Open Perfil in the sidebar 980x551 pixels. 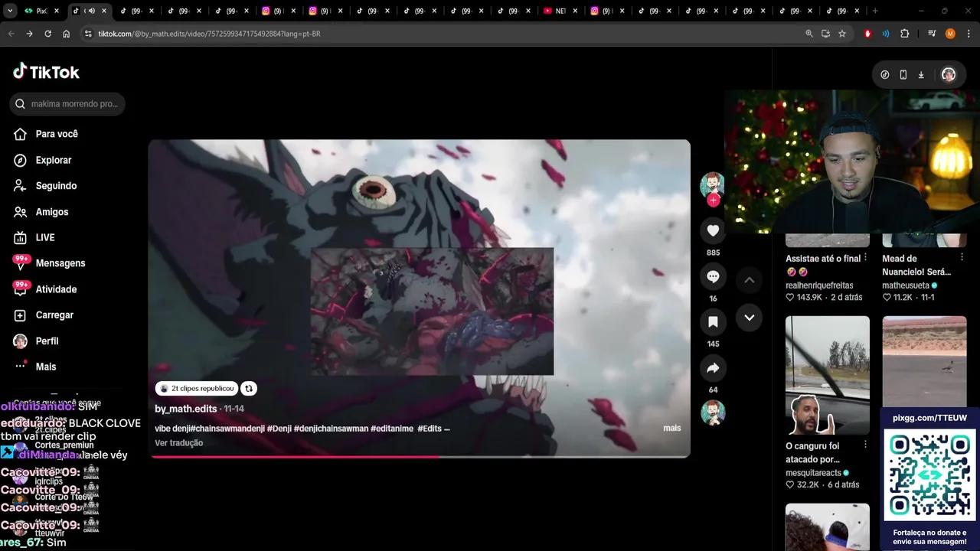pyautogui.click(x=35, y=341)
